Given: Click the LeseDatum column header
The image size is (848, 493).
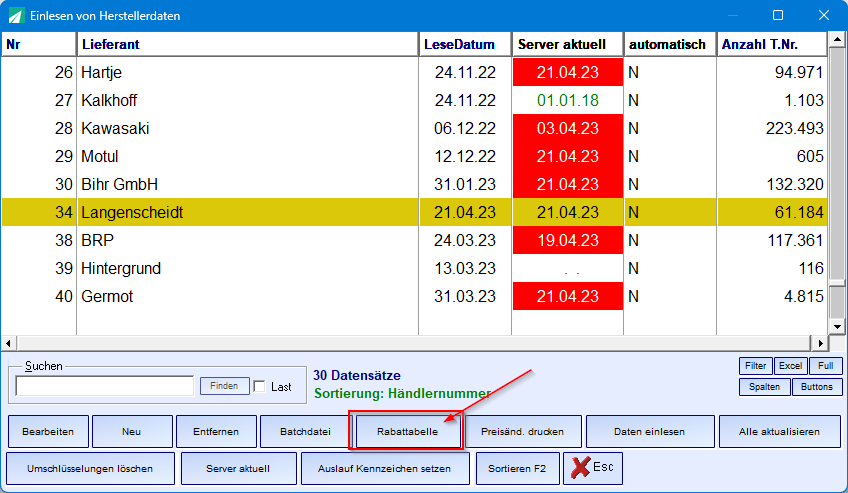Looking at the screenshot, I should tap(465, 44).
